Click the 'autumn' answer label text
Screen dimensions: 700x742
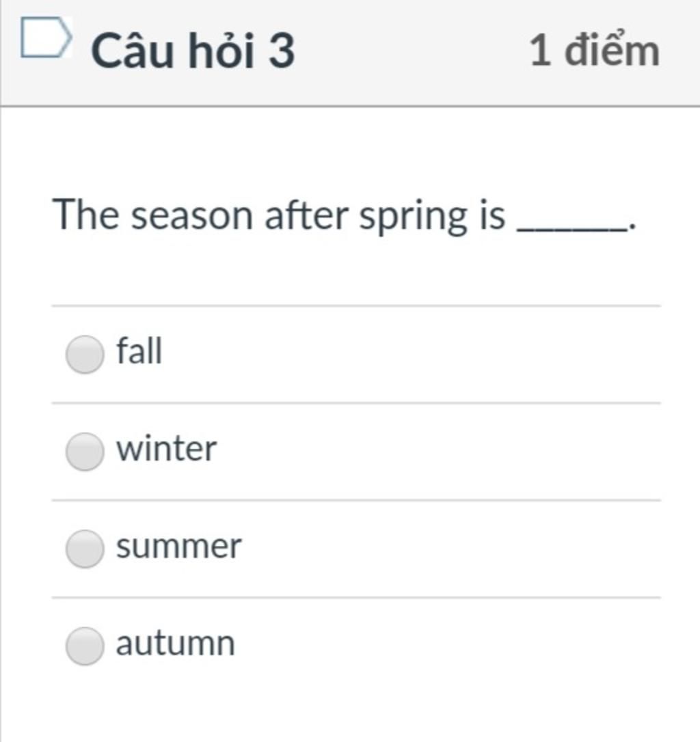pos(176,644)
